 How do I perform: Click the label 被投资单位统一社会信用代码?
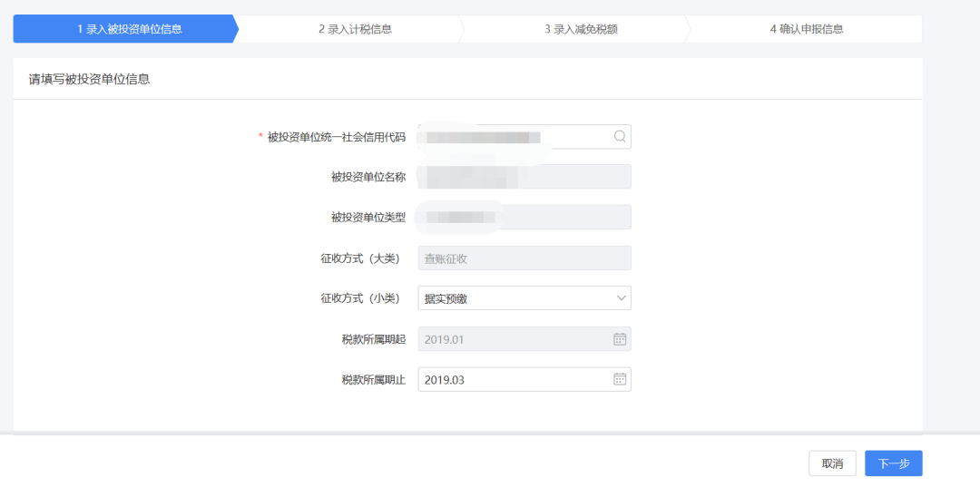click(337, 137)
